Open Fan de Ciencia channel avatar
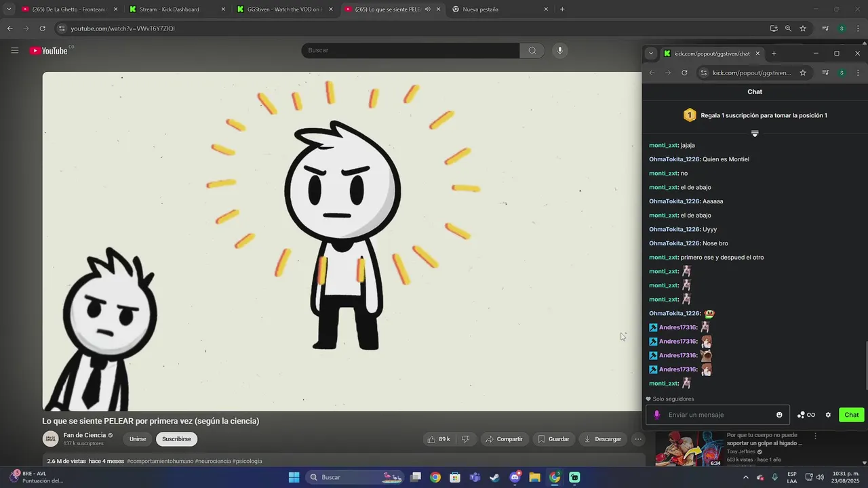Viewport: 868px width, 488px height. tap(51, 439)
